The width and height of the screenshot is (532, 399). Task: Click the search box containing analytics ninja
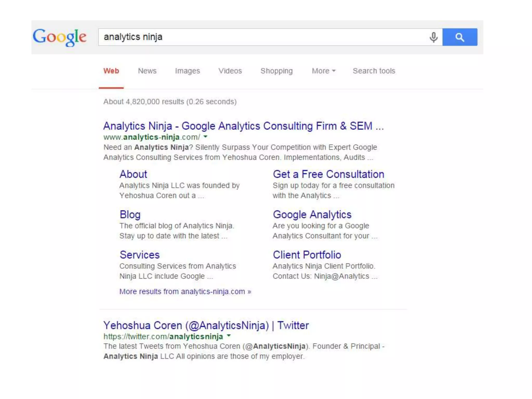coord(260,37)
